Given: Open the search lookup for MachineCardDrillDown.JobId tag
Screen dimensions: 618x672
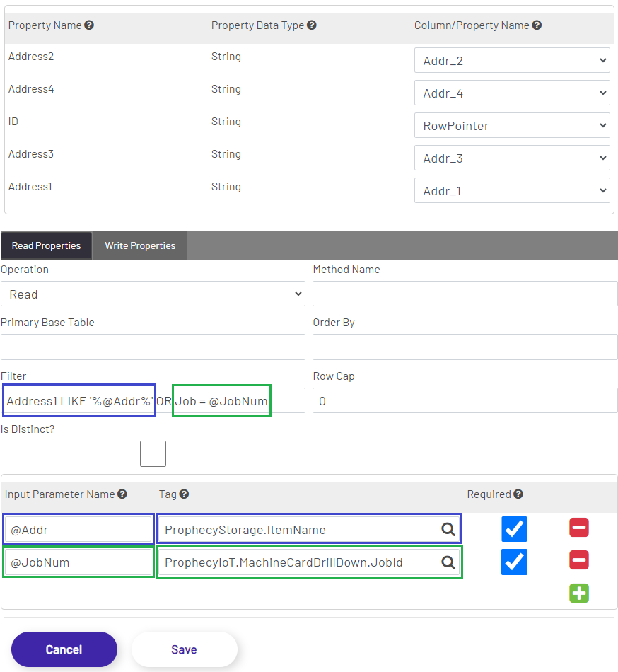Looking at the screenshot, I should (x=448, y=562).
